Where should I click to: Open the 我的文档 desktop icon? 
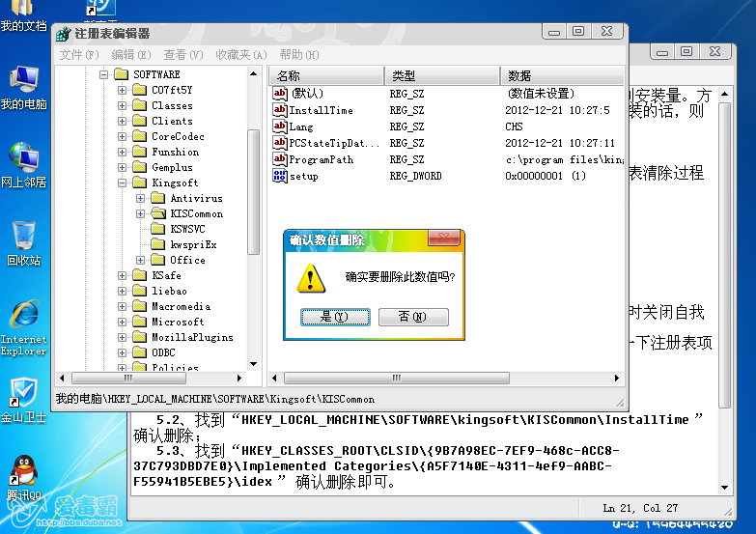click(22, 14)
